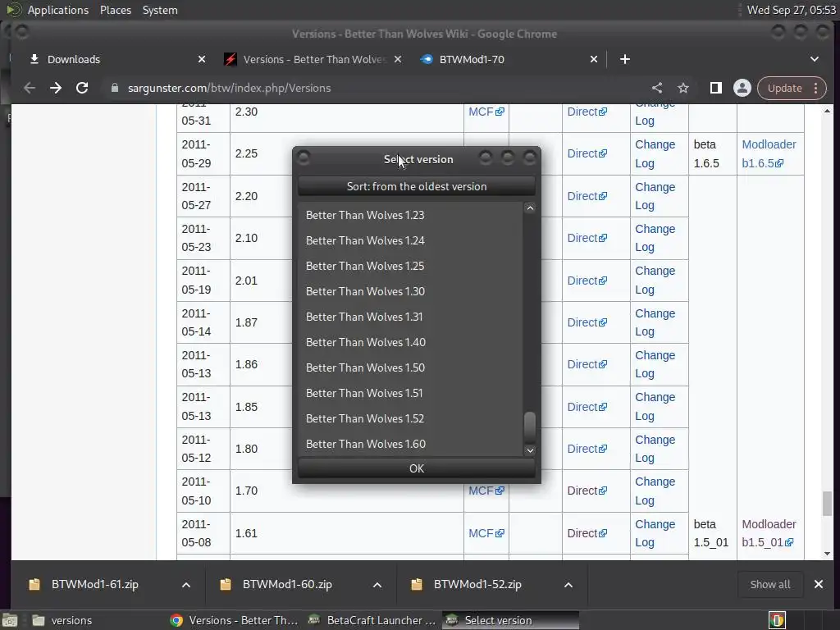Open the Change Log for version 1.87
Viewport: 840px width, 630px height.
655,322
